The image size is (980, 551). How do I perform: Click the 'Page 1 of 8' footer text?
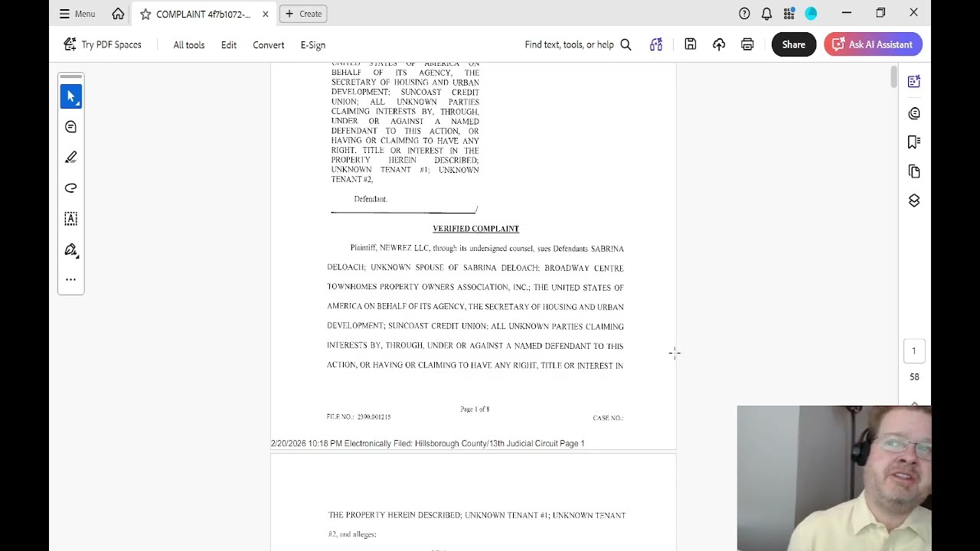[x=475, y=409]
